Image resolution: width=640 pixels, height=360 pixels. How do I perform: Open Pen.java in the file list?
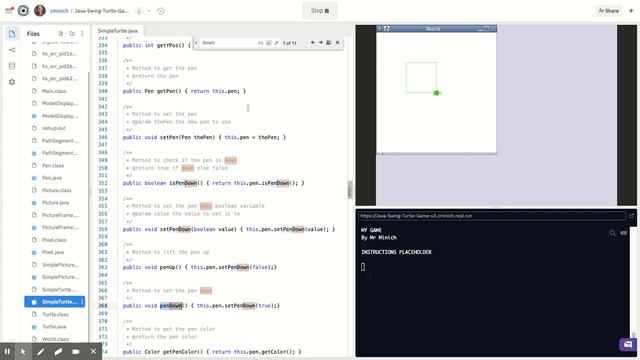point(52,178)
